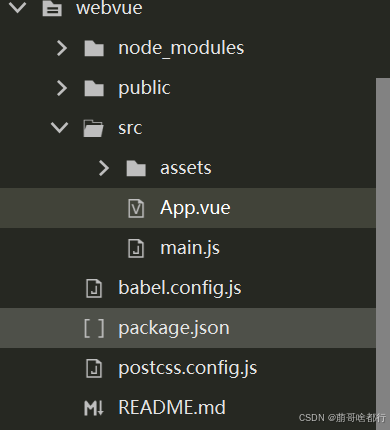Click the vertical scrollbar of file tree
Screen dimensions: 390x430
383,254
